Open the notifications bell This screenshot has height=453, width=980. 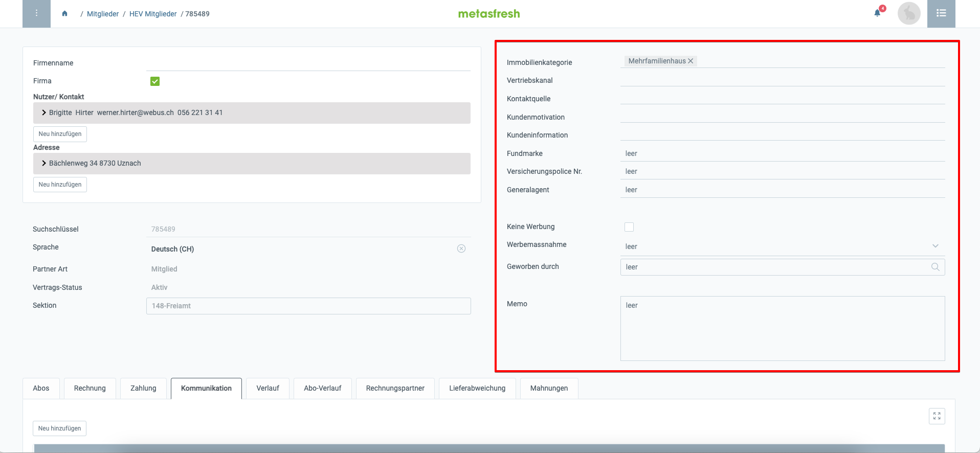pyautogui.click(x=878, y=13)
